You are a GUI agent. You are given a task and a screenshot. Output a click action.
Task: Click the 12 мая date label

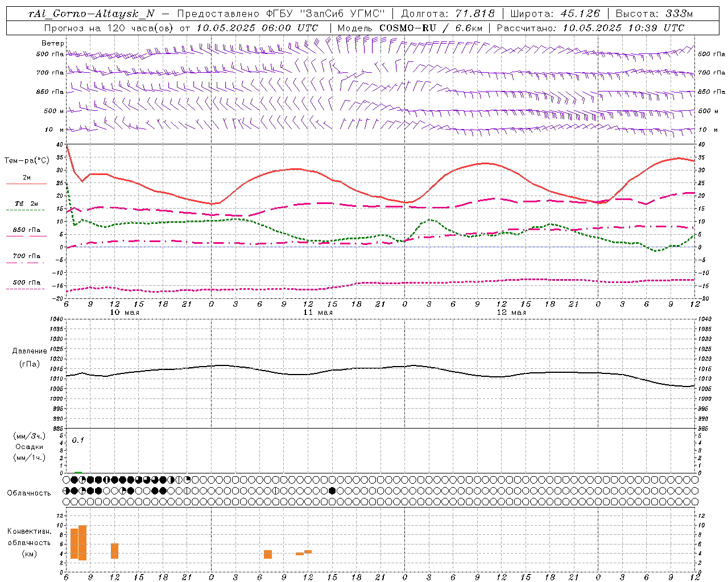[x=511, y=313]
